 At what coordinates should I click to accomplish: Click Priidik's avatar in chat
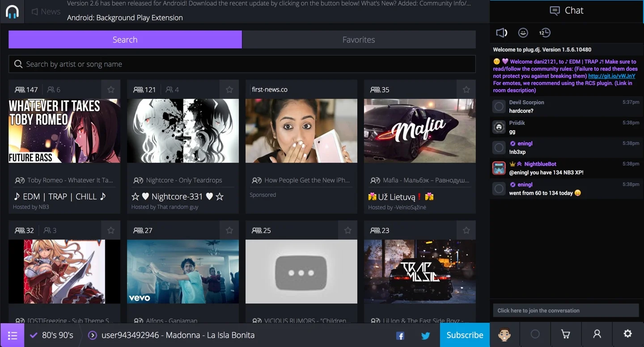pyautogui.click(x=499, y=127)
